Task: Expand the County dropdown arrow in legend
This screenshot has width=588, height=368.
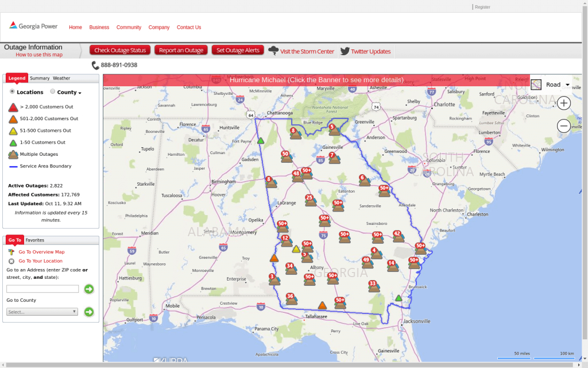Action: (x=80, y=93)
